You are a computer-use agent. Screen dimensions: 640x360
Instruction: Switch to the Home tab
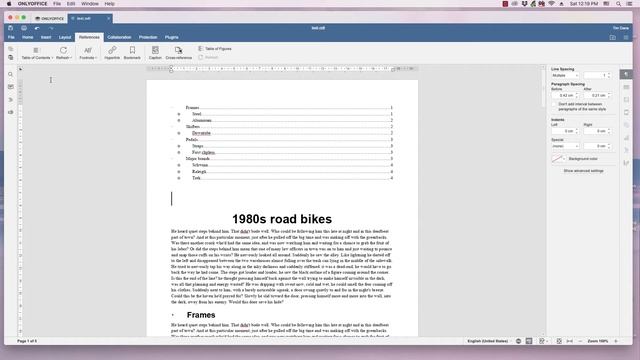28,37
